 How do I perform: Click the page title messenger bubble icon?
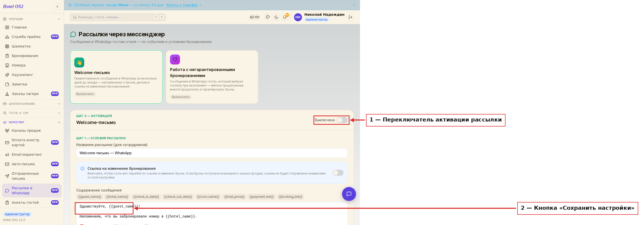click(73, 34)
